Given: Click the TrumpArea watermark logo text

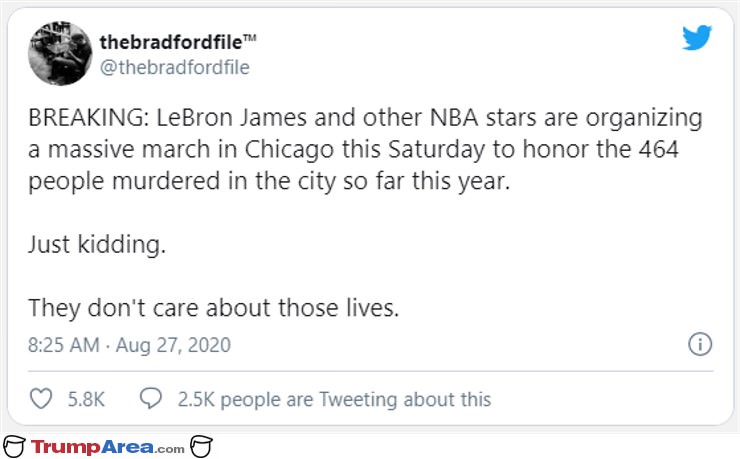Looking at the screenshot, I should click(92, 447).
